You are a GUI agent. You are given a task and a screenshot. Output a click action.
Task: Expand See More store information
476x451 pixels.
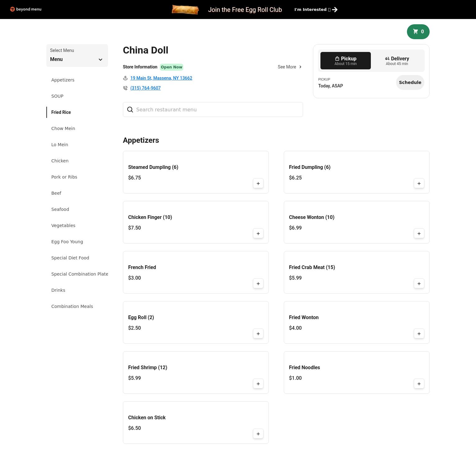(290, 67)
